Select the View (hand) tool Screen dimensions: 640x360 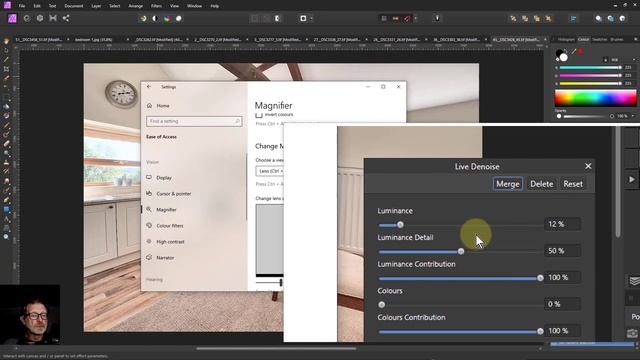(6, 41)
